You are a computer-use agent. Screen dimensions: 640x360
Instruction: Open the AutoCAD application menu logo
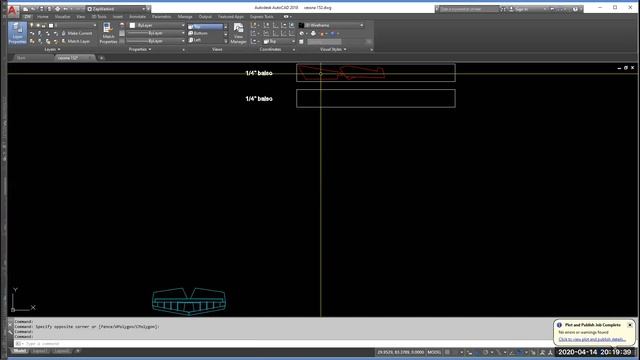[x=12, y=11]
